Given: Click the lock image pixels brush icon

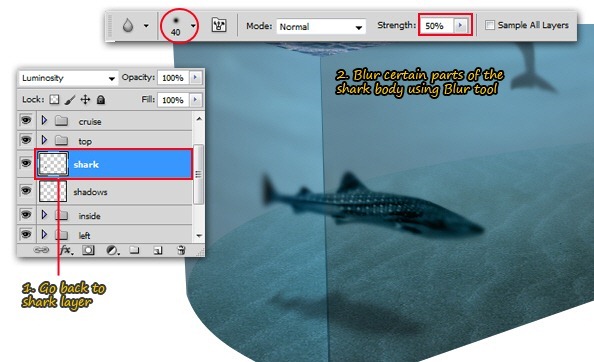Looking at the screenshot, I should (x=70, y=100).
